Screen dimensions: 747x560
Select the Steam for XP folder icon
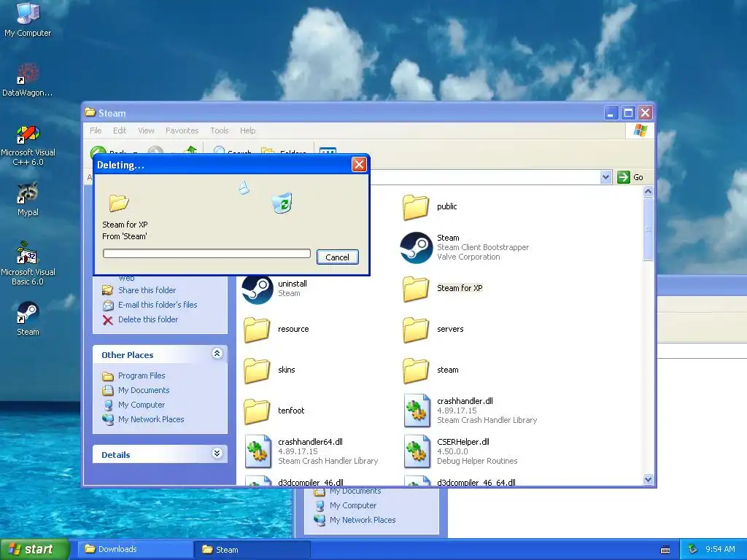tap(415, 289)
